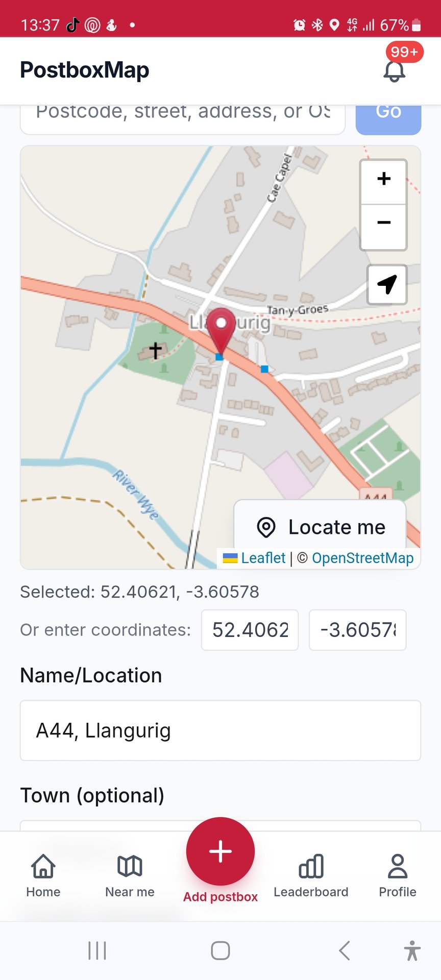Screen dimensions: 441x980
Task: Edit the Name/Location field
Action: pyautogui.click(x=220, y=730)
